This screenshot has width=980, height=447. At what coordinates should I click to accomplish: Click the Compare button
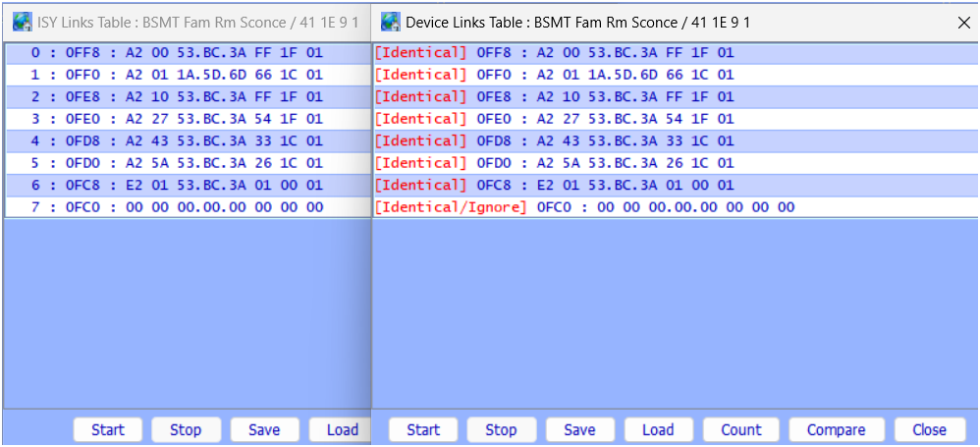click(837, 430)
